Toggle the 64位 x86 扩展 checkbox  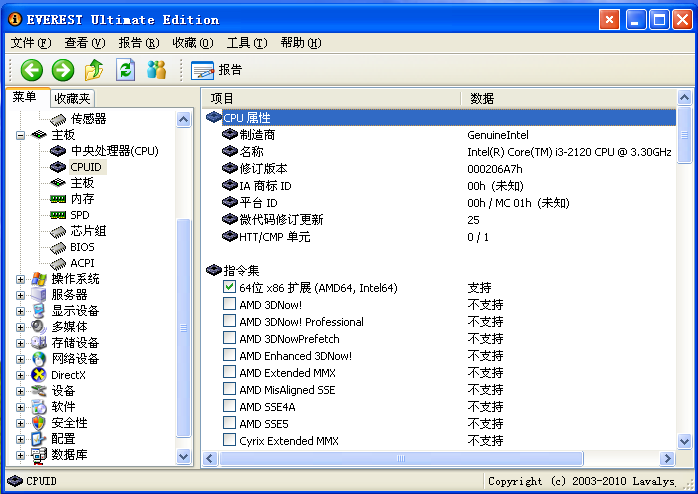tap(229, 287)
